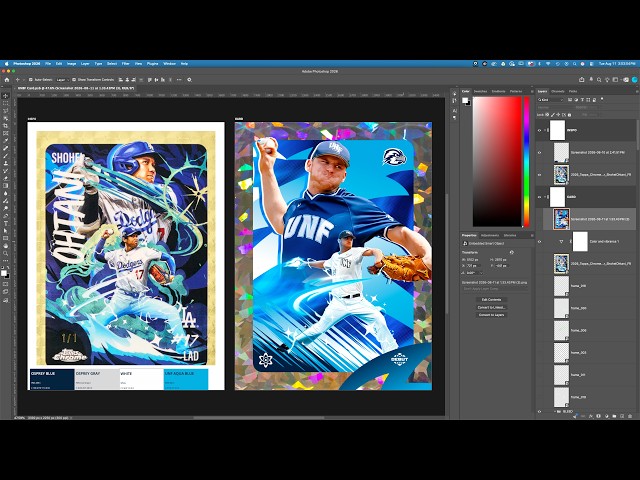Hide the first 2026_Topps_Chrome layer
Screen dimensions: 640x480
click(x=540, y=175)
